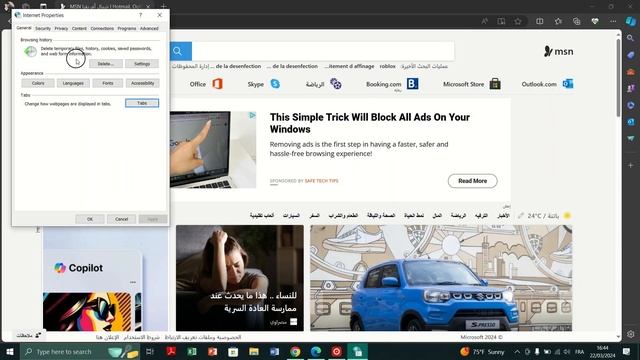Launch PowerPoint from the taskbar
The image size is (640, 360).
click(212, 351)
